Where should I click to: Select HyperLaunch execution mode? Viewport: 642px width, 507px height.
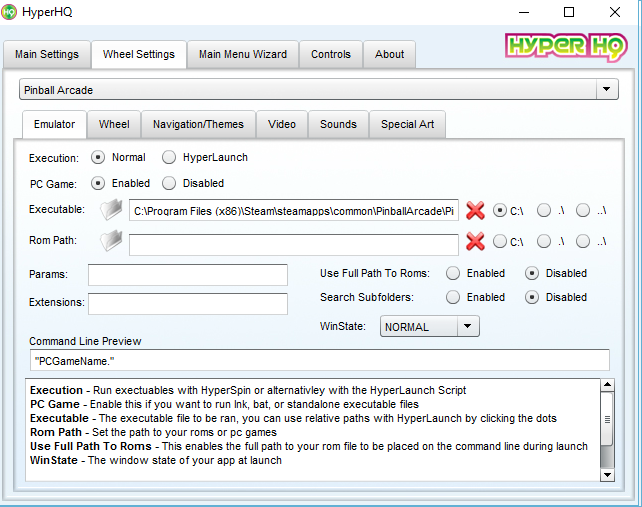(169, 157)
